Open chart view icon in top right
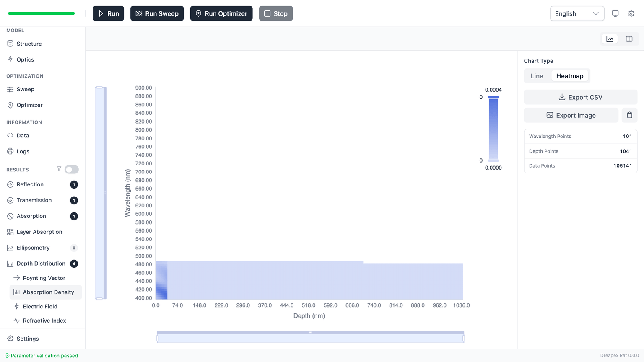This screenshot has width=644, height=362. click(610, 39)
